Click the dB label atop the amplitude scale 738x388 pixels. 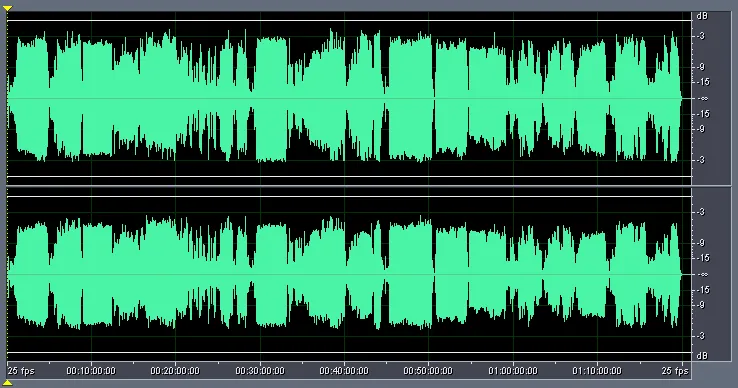702,16
